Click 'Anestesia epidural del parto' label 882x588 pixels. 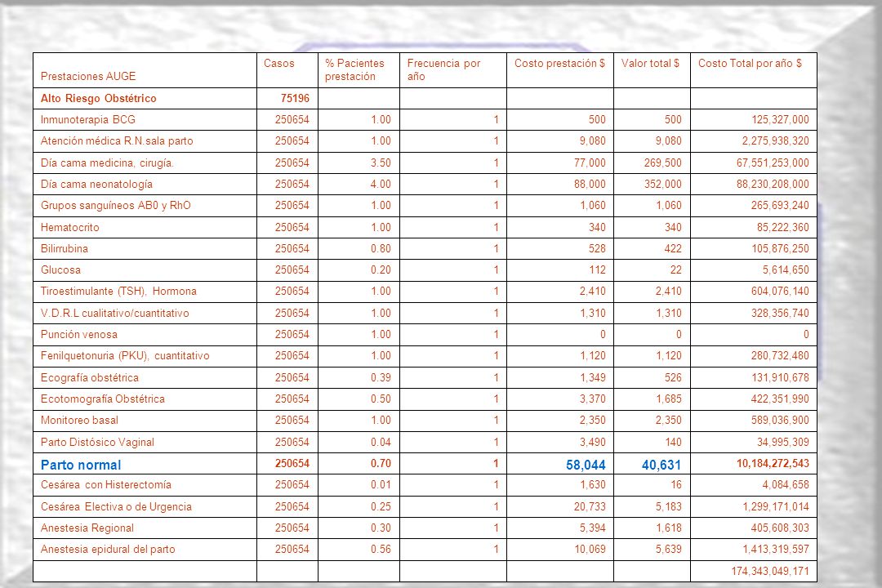click(108, 549)
